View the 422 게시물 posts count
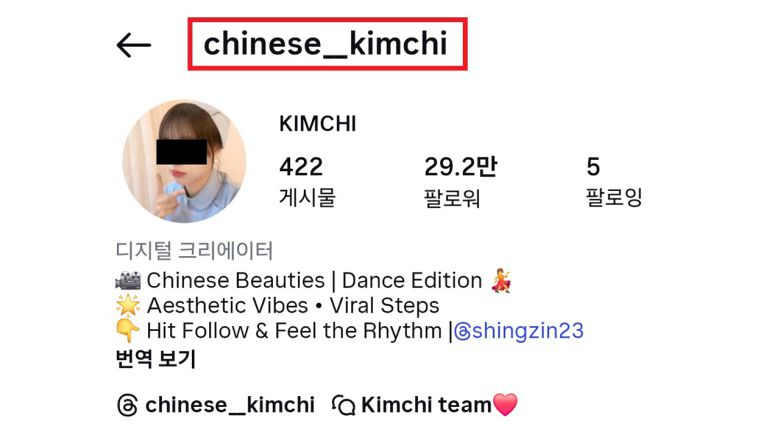The height and width of the screenshot is (438, 780). (307, 181)
